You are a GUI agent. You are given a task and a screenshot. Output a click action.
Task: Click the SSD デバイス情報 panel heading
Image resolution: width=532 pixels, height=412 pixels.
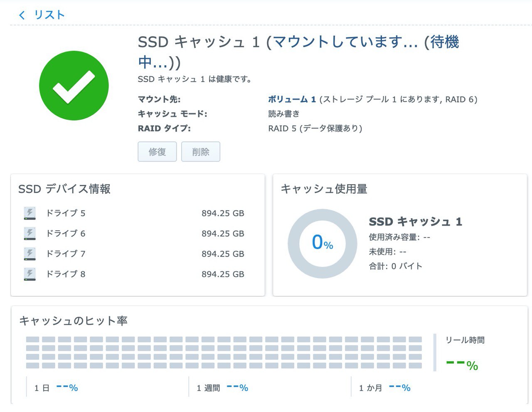64,189
